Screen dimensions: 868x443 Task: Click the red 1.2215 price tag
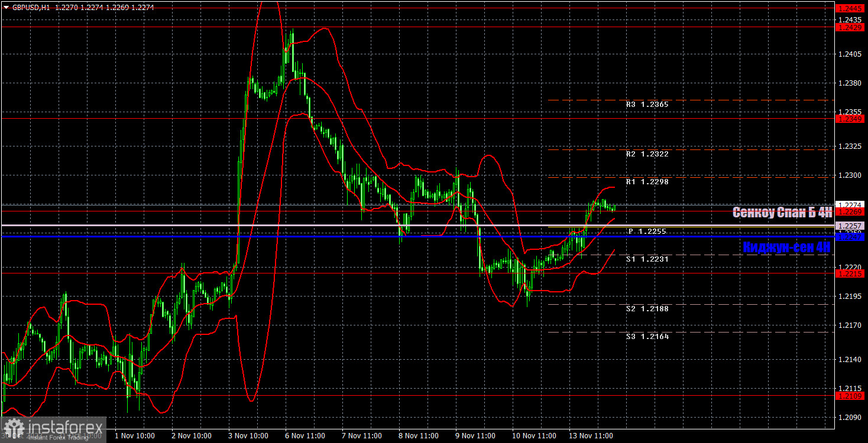(x=851, y=273)
